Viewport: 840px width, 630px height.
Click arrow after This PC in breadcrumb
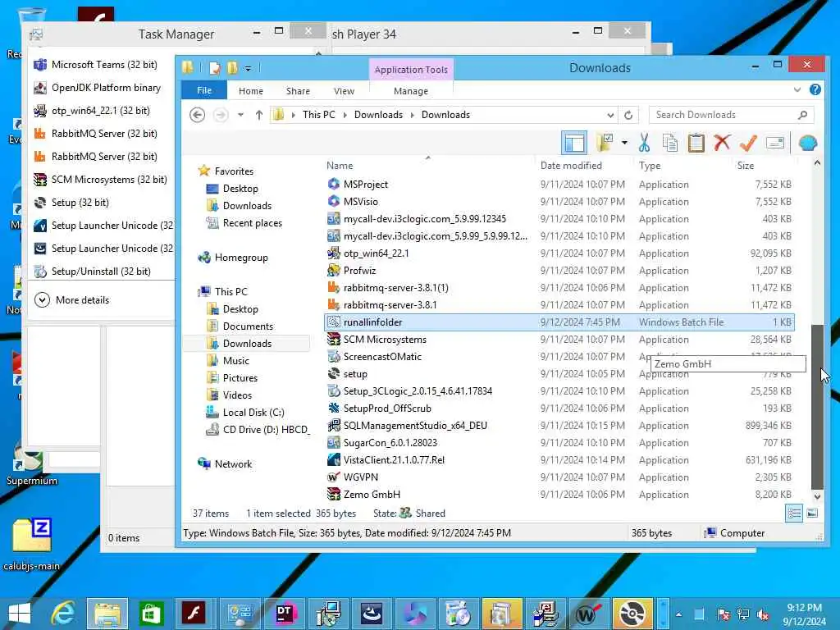coord(345,115)
